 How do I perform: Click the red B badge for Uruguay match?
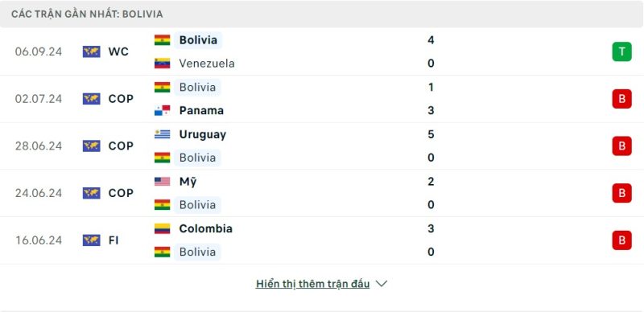click(x=621, y=146)
